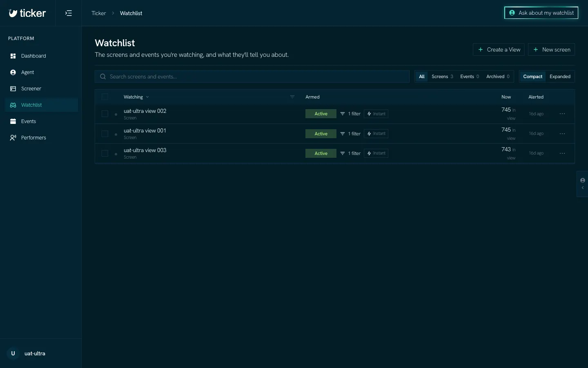Click the 1 filter indicator for uat-ultra view 001

350,134
